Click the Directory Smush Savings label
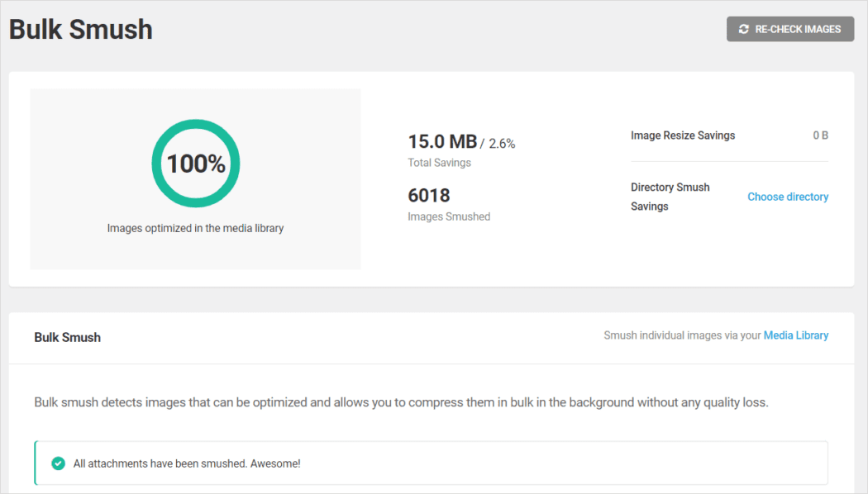Viewport: 868px width, 494px height. point(670,196)
